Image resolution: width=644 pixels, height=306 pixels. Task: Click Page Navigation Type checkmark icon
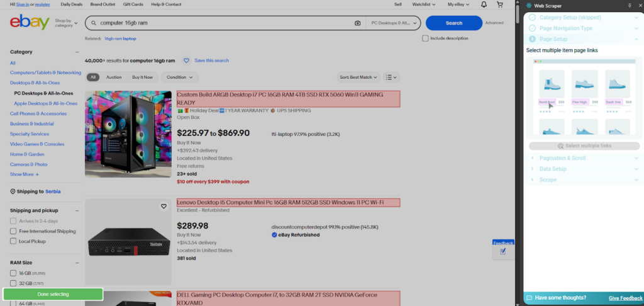coord(532,28)
